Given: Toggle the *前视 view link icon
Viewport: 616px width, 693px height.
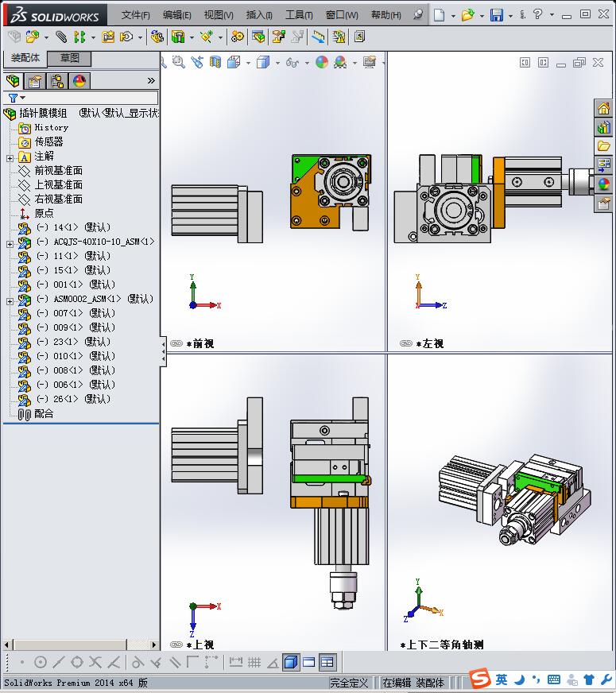Looking at the screenshot, I should coord(176,343).
